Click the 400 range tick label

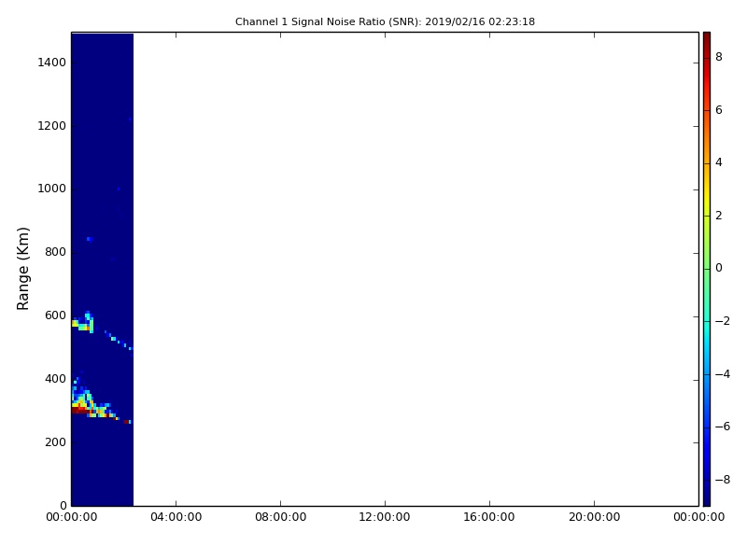click(55, 379)
